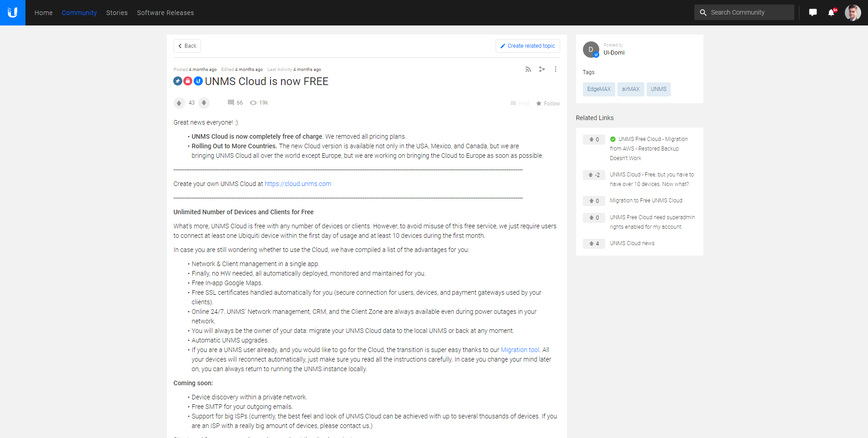Click the 'Great news everyone! :)' line
The width and height of the screenshot is (868, 438).
click(206, 122)
